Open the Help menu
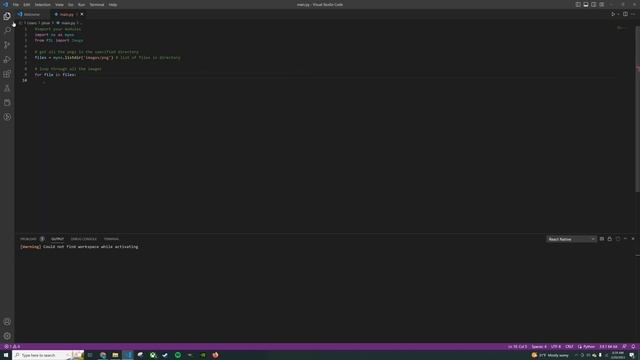Screen dimensions: 640x360 pyautogui.click(x=113, y=4)
